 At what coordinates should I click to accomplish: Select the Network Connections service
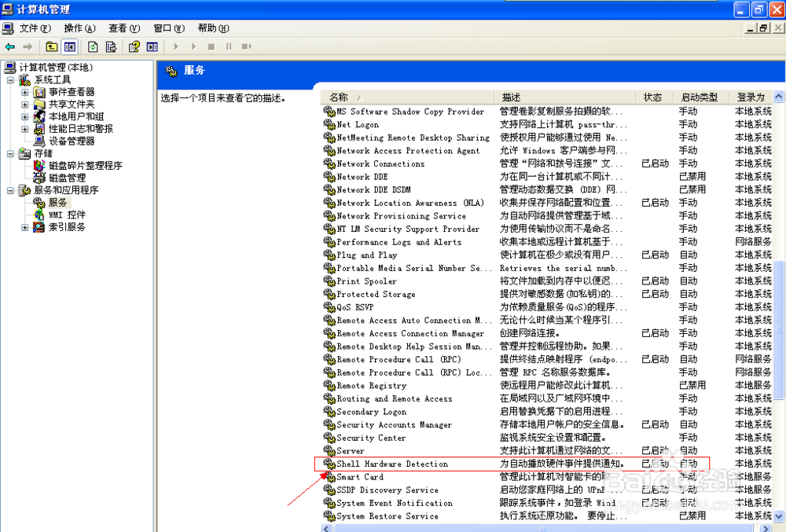[546, 163]
